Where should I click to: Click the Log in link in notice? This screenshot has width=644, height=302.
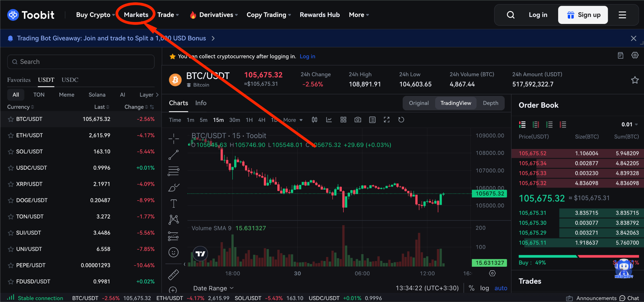click(307, 56)
